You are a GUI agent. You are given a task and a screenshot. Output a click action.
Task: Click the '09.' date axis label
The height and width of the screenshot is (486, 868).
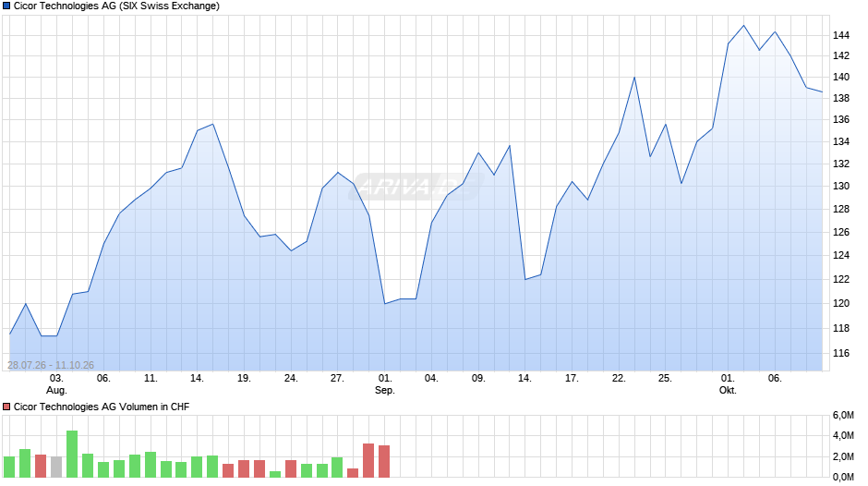(478, 379)
